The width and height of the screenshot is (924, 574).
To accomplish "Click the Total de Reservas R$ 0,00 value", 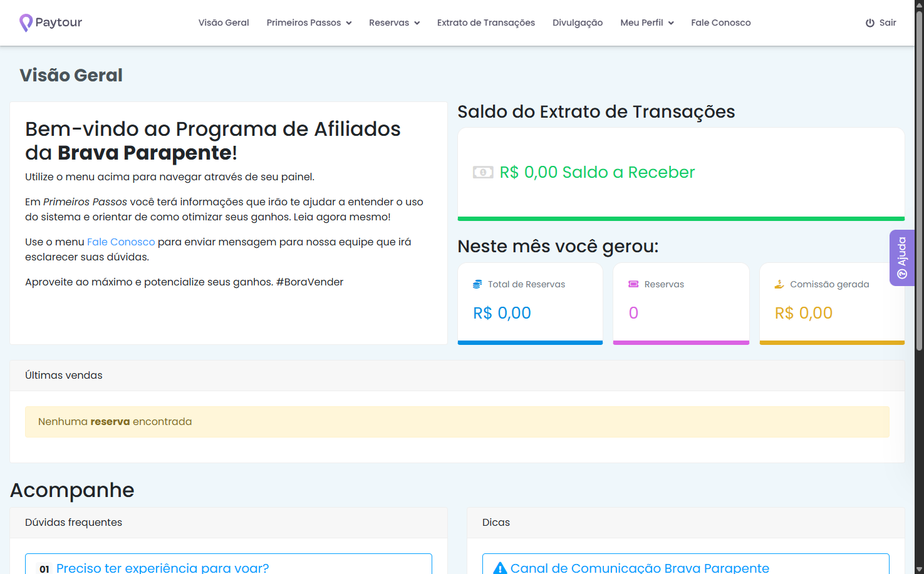I will [x=502, y=313].
